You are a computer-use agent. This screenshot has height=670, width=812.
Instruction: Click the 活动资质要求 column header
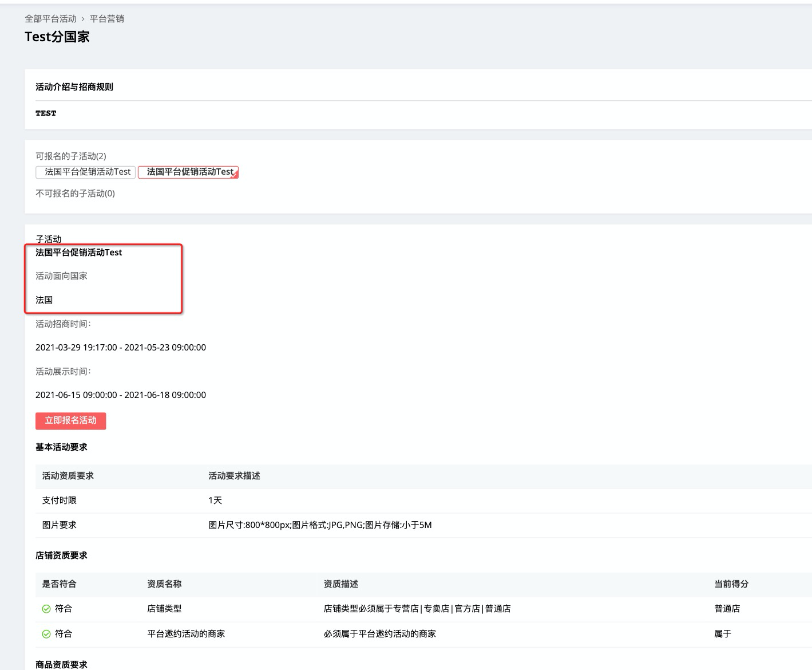(x=68, y=476)
